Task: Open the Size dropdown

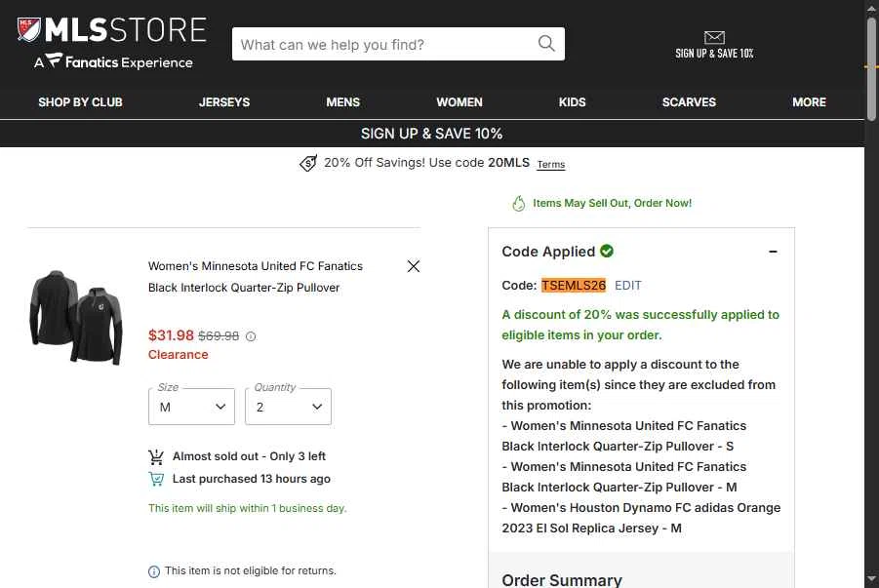Action: pos(192,407)
